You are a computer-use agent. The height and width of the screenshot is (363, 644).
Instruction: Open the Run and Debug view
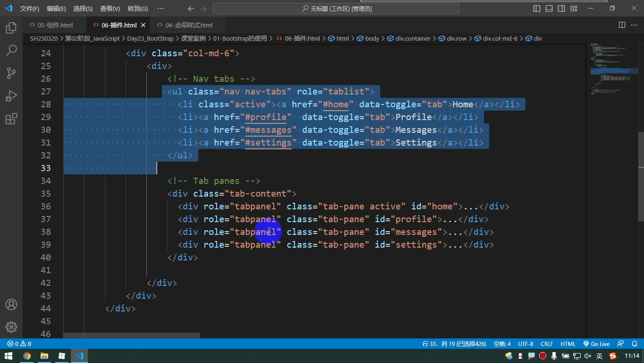pyautogui.click(x=11, y=96)
